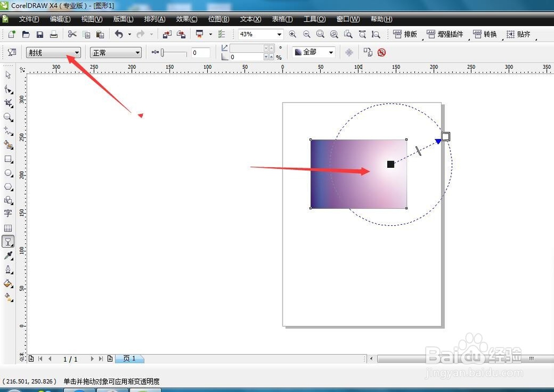
Task: Toggle the Freeze transparency button
Action: click(349, 53)
